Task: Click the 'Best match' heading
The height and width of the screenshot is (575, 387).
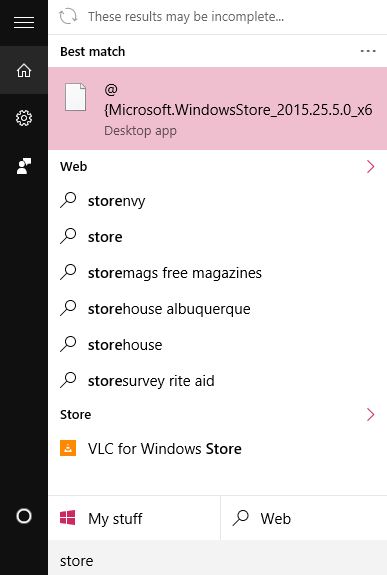Action: point(92,51)
